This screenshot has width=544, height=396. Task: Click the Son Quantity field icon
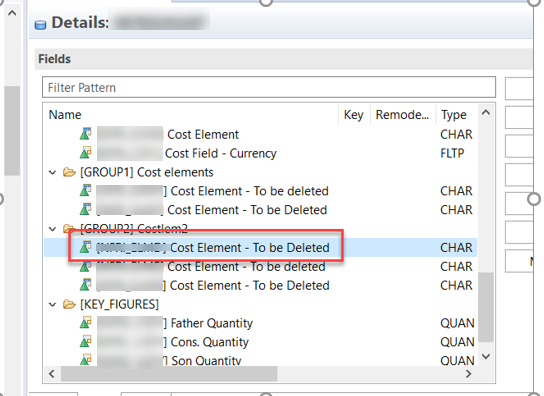(x=85, y=360)
